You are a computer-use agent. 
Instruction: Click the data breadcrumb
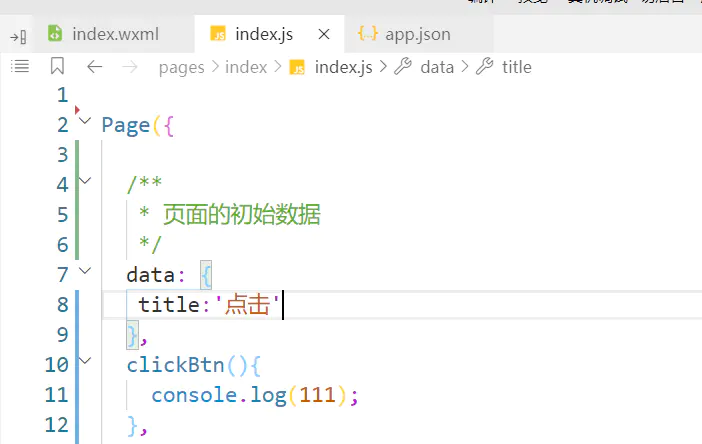(437, 67)
